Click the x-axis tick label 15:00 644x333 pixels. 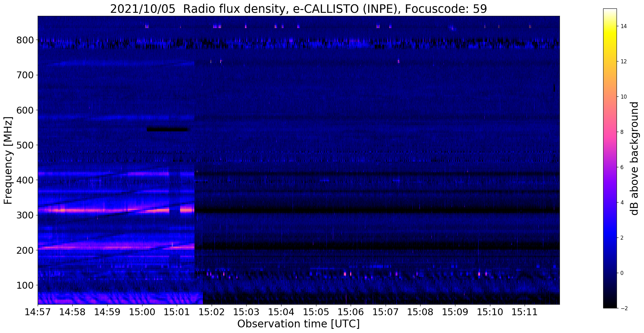142,312
